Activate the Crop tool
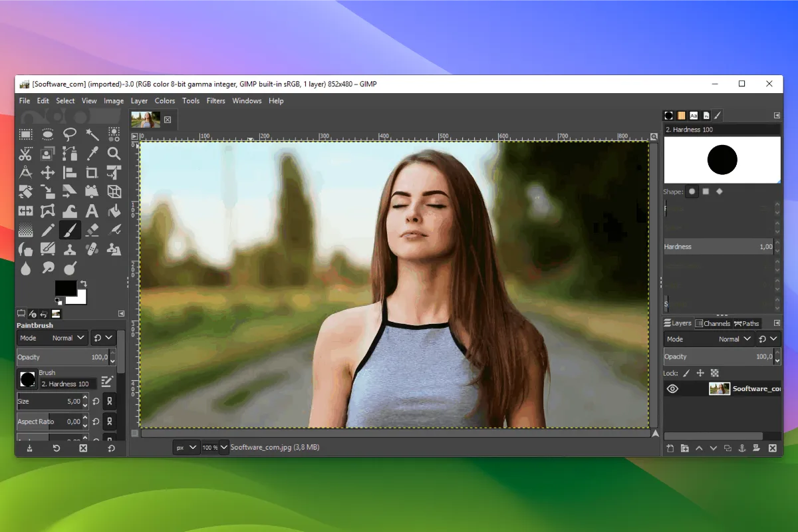Screen dimensions: 798x532 pos(92,173)
